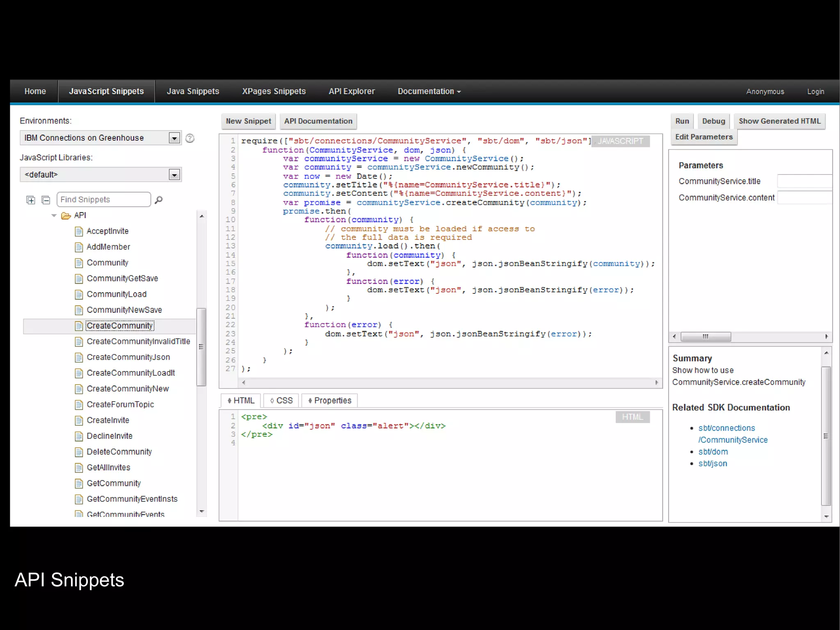The image size is (840, 630).
Task: Click the CommunityNewSave file icon
Action: click(x=79, y=310)
